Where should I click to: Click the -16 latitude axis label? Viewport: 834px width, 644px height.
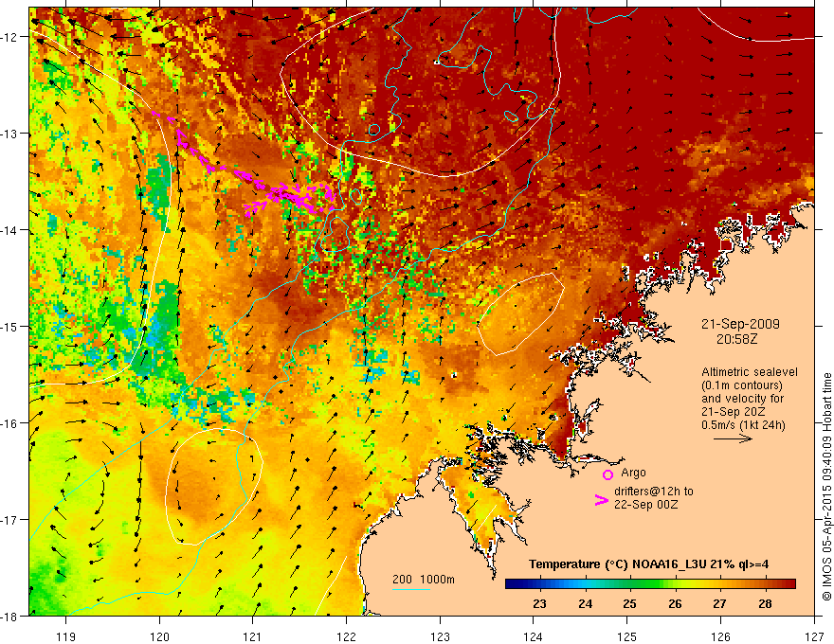point(10,423)
